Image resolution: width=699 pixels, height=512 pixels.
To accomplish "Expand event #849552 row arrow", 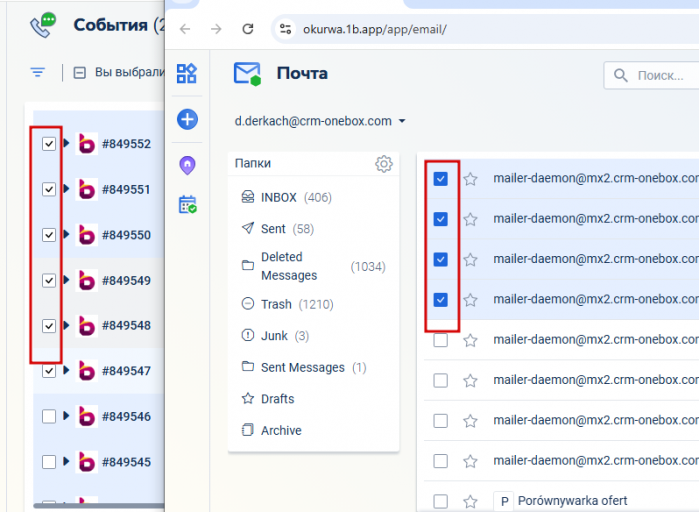I will click(66, 143).
